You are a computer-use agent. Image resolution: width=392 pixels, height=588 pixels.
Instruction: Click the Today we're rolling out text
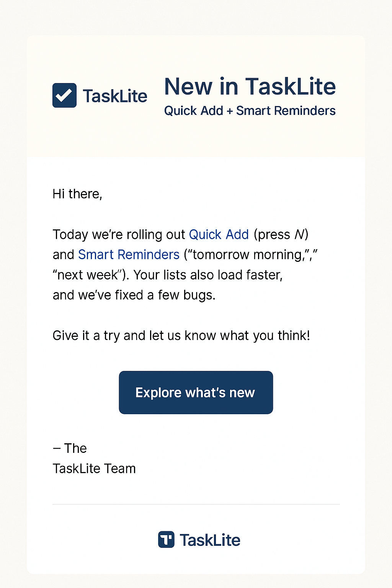tap(119, 234)
